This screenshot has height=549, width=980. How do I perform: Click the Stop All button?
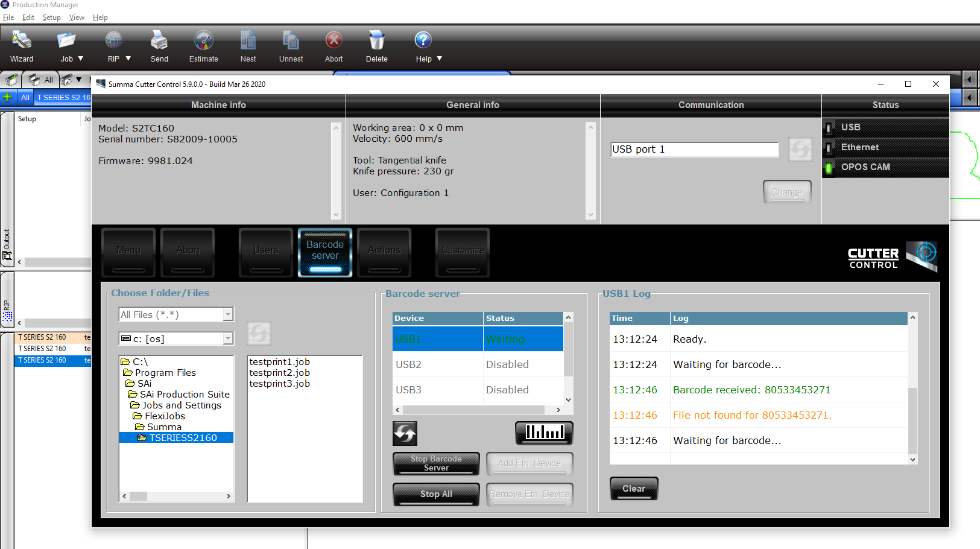436,494
